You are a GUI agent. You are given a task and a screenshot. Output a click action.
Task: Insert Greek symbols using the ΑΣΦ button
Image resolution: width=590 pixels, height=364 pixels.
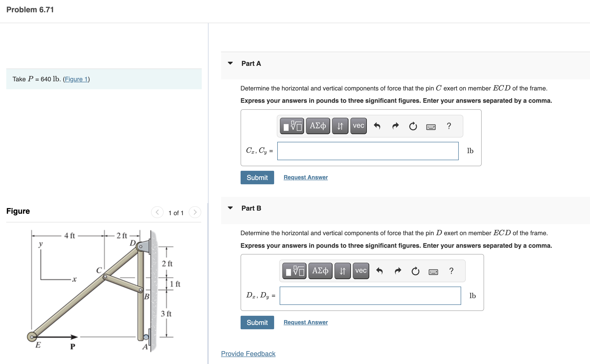[x=318, y=126]
